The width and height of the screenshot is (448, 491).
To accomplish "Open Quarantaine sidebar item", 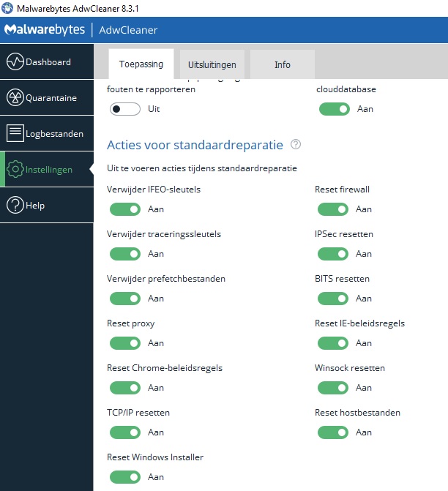I will point(47,97).
